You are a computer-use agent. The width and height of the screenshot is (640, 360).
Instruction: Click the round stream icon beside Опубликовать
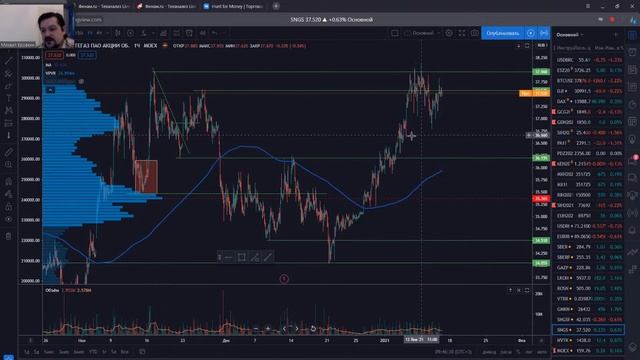[x=531, y=33]
